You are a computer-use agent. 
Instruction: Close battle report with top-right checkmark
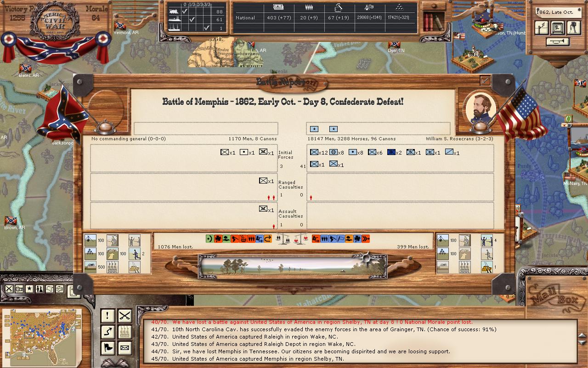(485, 80)
